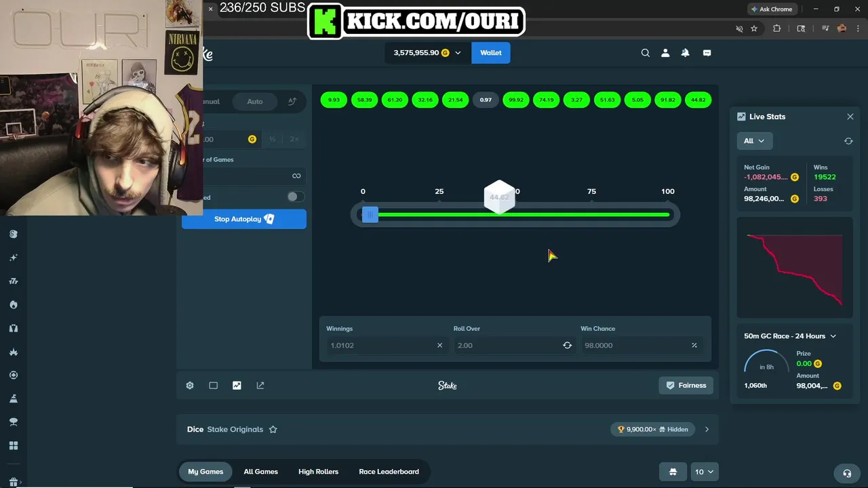Click the green roll-over slider track
Viewport: 868px width, 488px height.
coord(524,215)
